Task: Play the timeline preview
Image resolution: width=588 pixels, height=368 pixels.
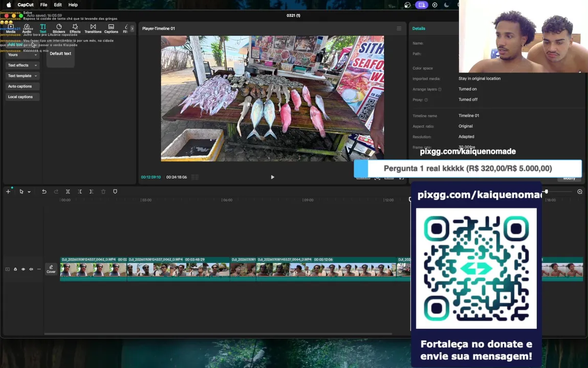Action: [273, 177]
